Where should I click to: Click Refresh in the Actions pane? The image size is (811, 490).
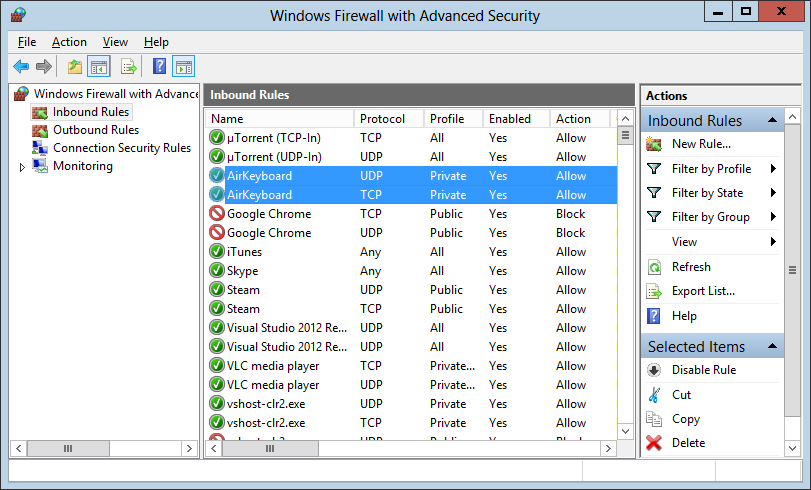[x=691, y=267]
